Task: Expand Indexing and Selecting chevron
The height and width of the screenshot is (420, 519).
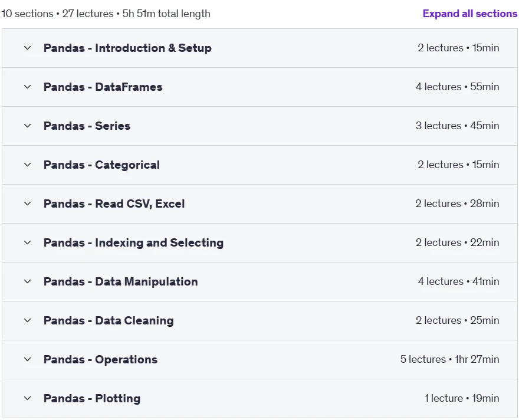Action: point(28,242)
